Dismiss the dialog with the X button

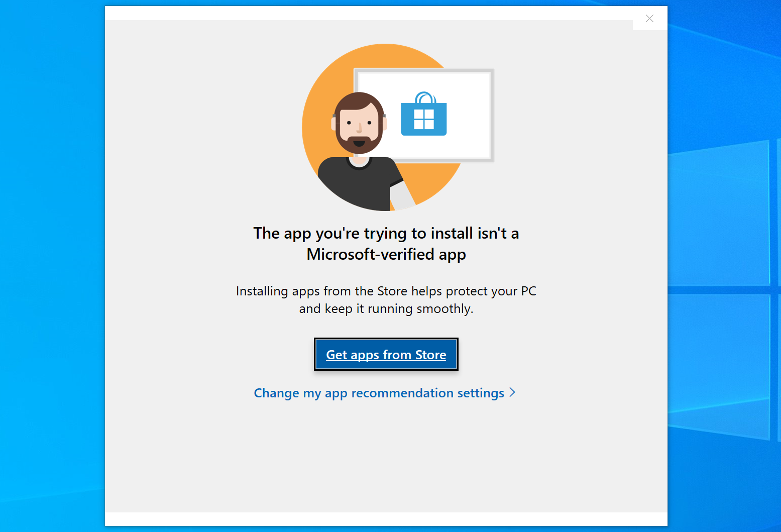point(649,18)
